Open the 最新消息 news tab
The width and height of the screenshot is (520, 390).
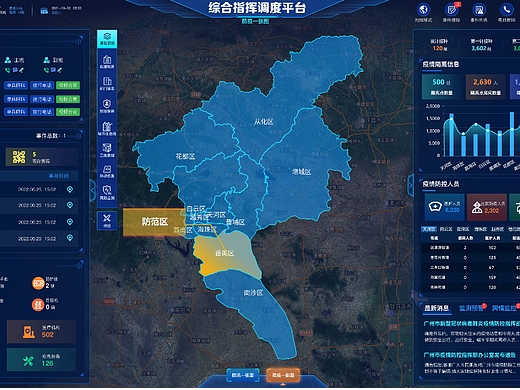point(436,308)
